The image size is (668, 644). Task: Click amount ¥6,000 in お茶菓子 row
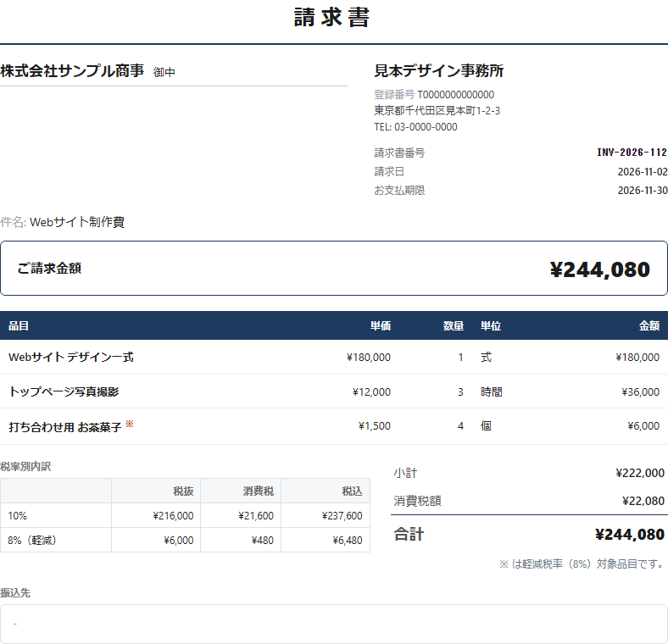[643, 426]
